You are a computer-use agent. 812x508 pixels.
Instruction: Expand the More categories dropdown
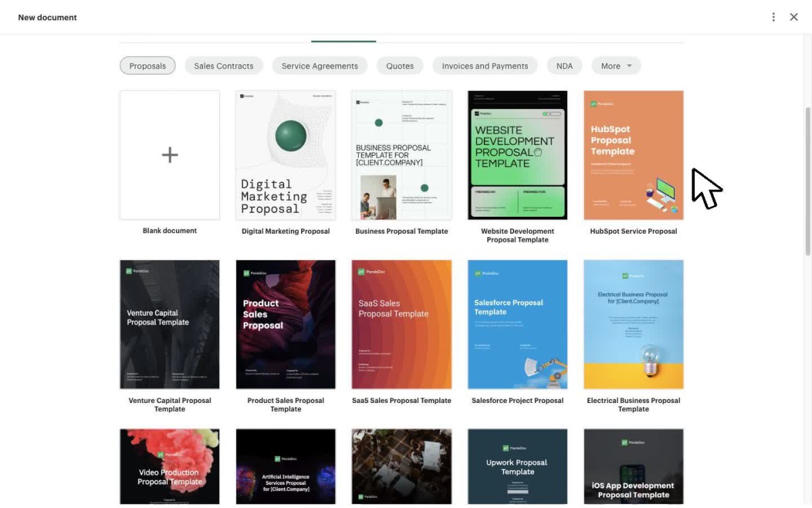click(x=616, y=66)
